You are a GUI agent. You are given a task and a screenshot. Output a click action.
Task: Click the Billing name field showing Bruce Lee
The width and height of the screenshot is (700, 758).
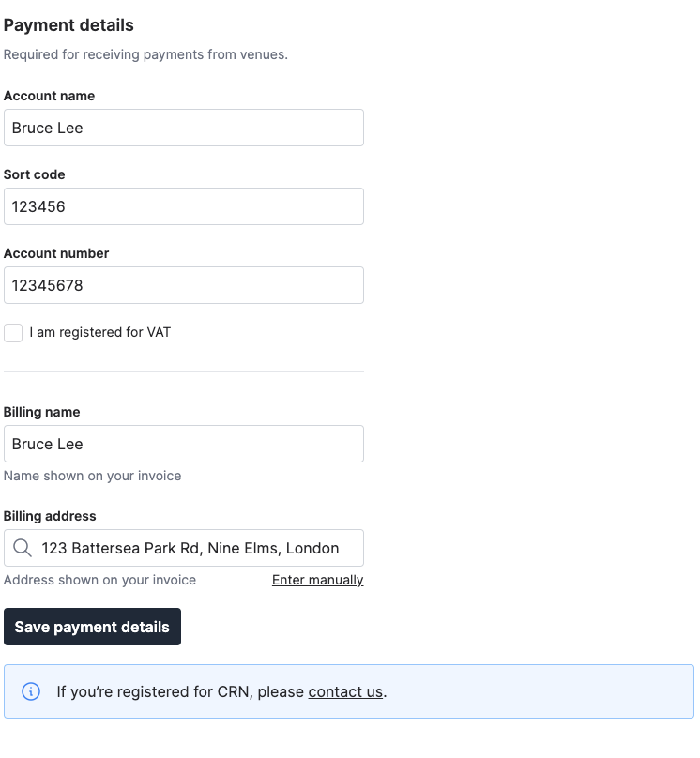tap(184, 444)
